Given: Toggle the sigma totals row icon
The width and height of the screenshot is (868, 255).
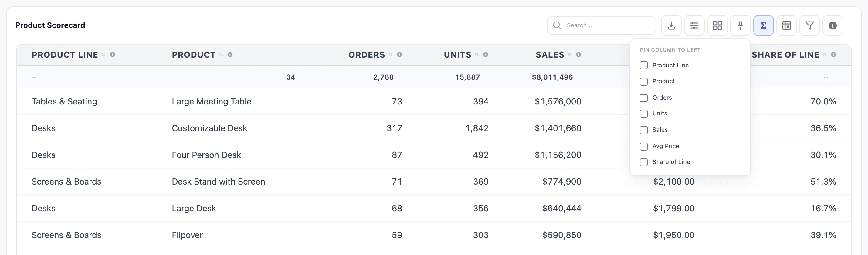Looking at the screenshot, I should tap(763, 25).
